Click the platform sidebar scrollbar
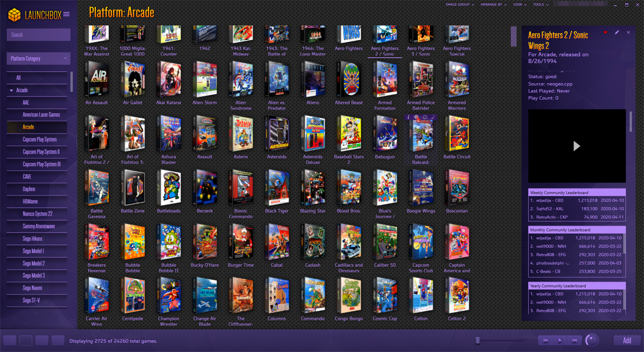Screen dimensions: 644x352 (72, 82)
